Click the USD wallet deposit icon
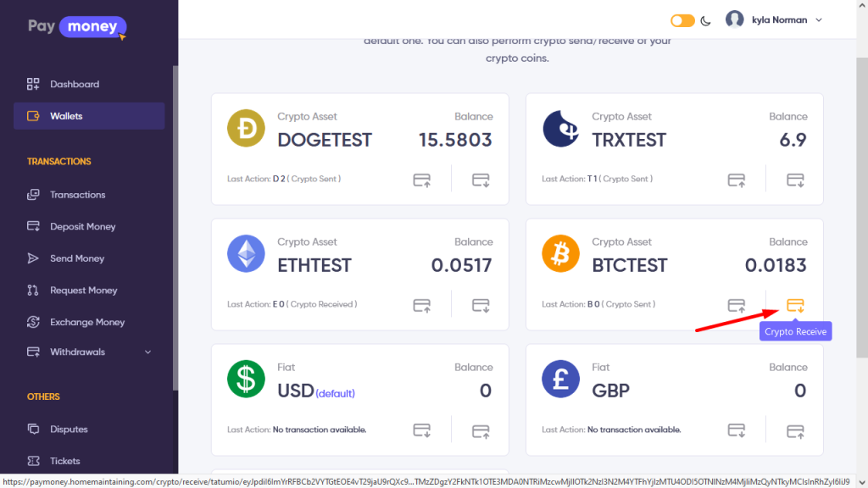 pos(421,430)
